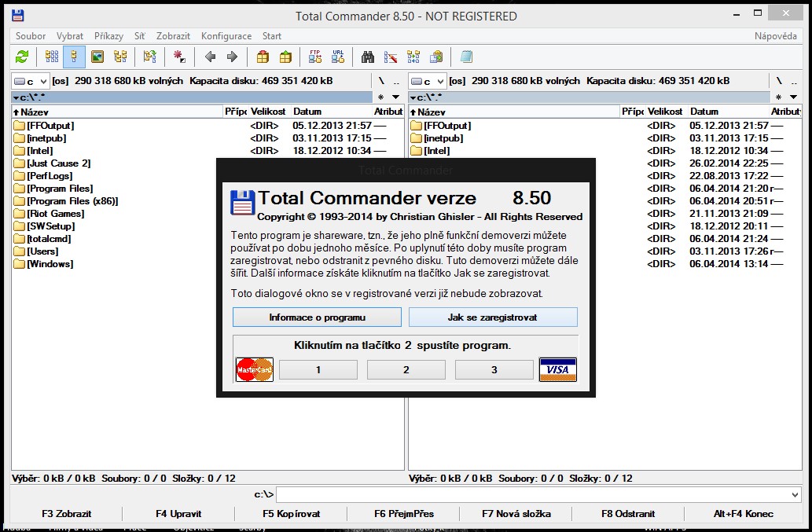Click the Multi-rename tool icon
Viewport: 812px width, 532px height.
point(391,57)
